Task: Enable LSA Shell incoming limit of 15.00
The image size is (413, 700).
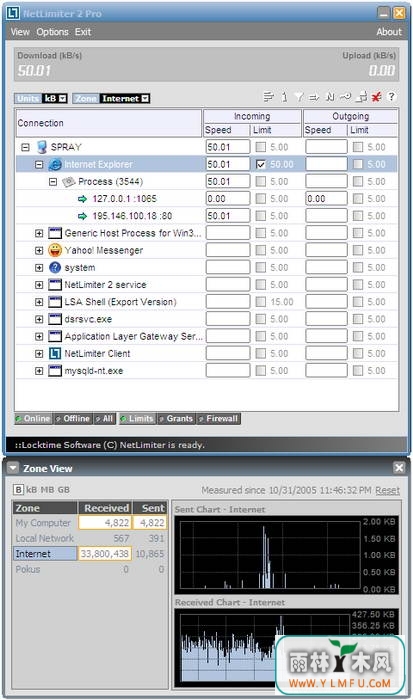Action: point(261,302)
